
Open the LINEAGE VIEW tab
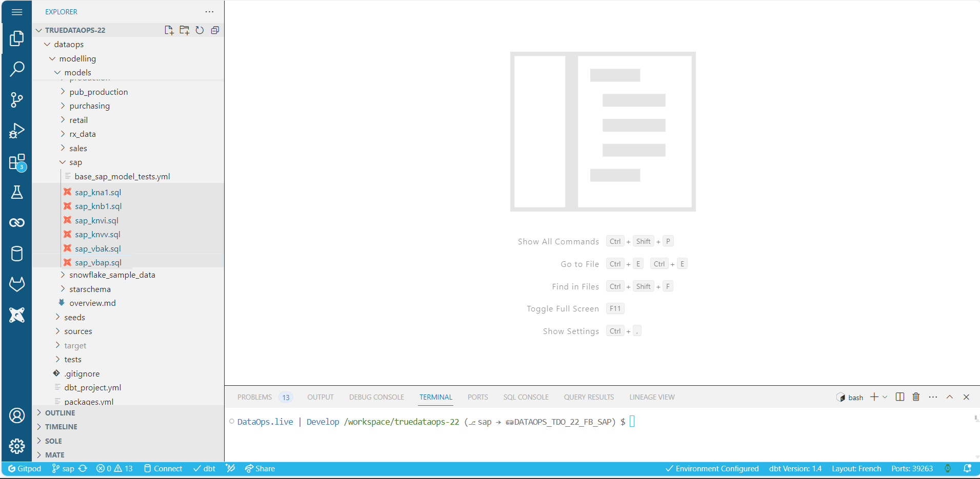point(652,397)
